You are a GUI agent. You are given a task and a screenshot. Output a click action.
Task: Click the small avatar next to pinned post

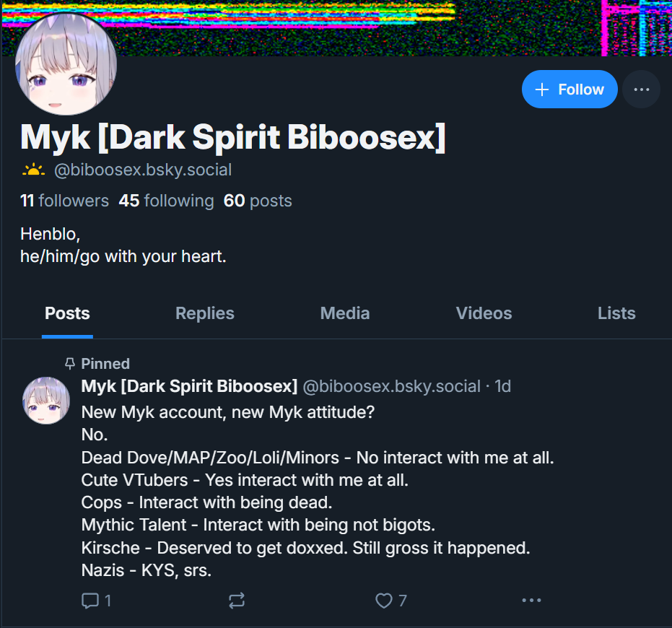46,401
